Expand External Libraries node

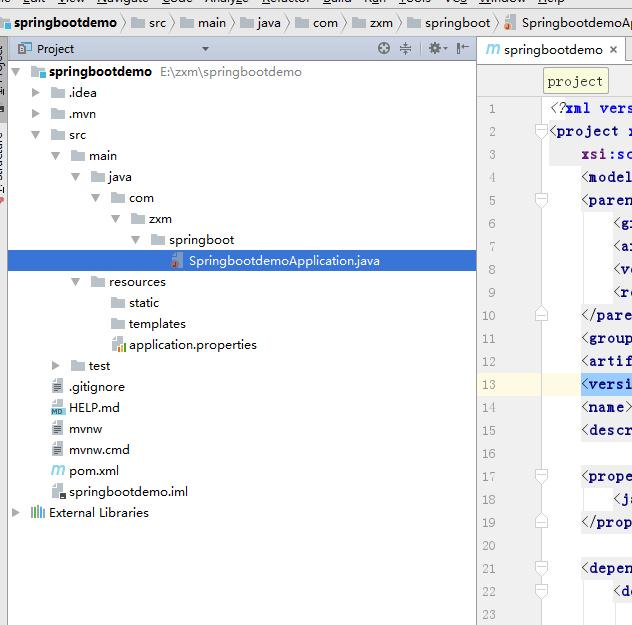pos(16,513)
